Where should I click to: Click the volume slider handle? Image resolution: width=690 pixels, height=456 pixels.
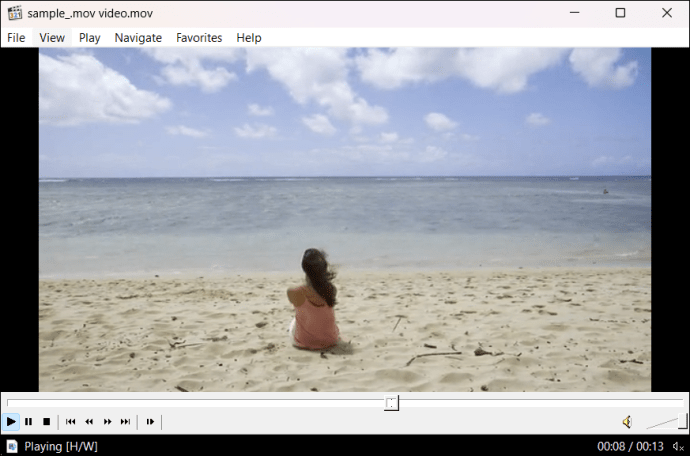click(683, 421)
